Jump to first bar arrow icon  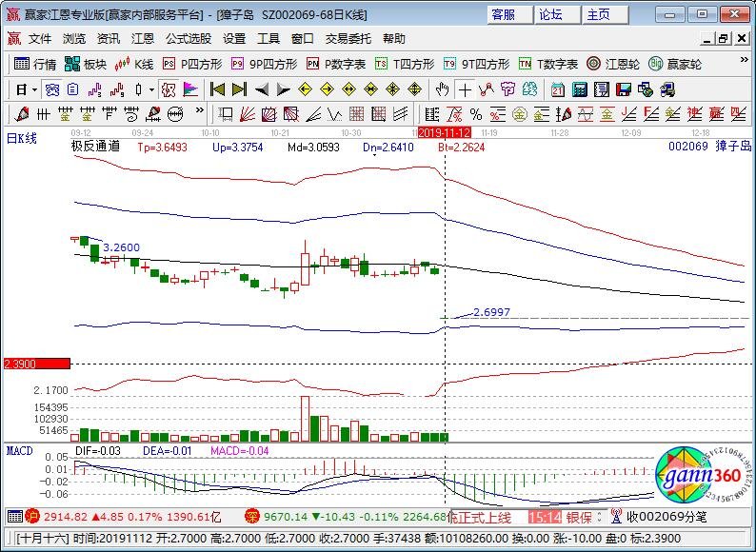(x=217, y=89)
